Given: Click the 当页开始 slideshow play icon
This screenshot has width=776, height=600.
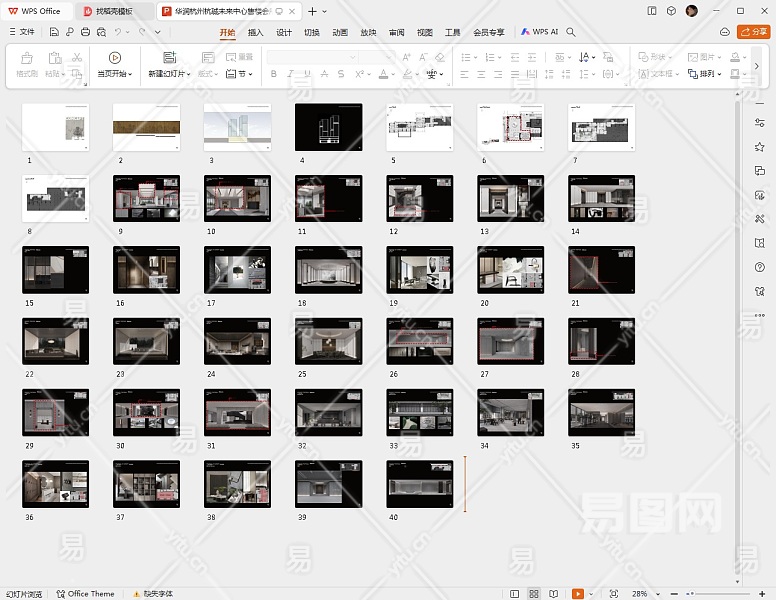Looking at the screenshot, I should point(115,58).
